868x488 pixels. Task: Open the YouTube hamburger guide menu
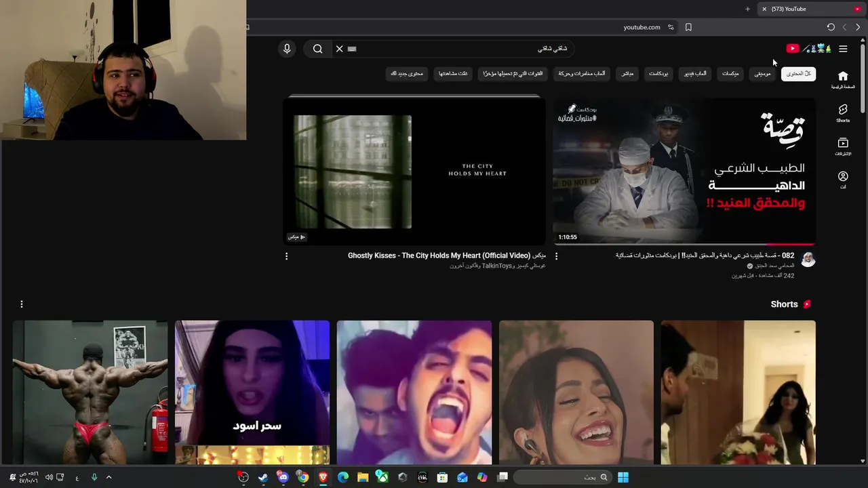[843, 49]
